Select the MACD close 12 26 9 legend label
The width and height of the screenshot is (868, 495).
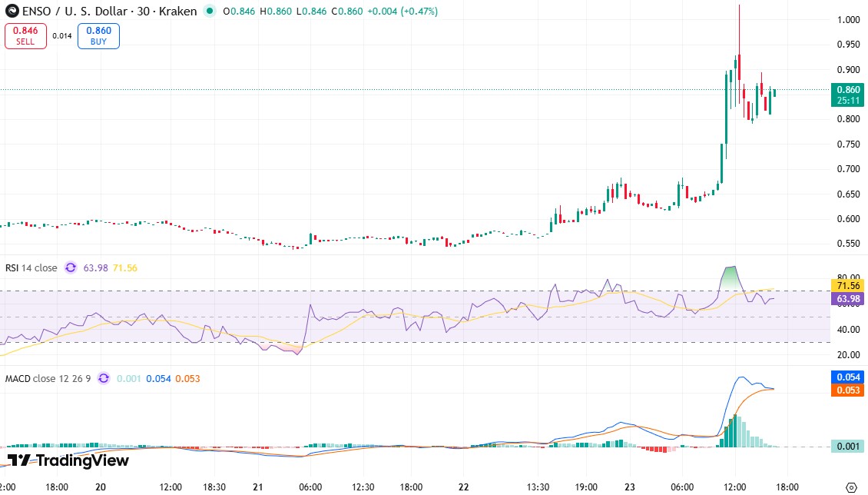(x=46, y=378)
